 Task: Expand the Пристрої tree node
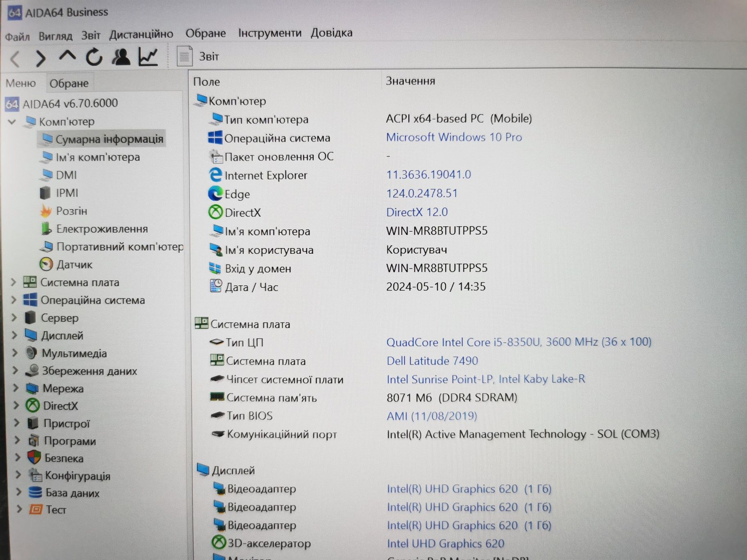coord(16,422)
